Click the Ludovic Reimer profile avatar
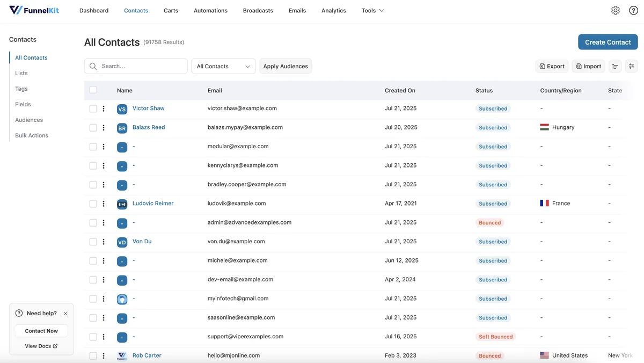Image resolution: width=644 pixels, height=363 pixels. (x=122, y=204)
